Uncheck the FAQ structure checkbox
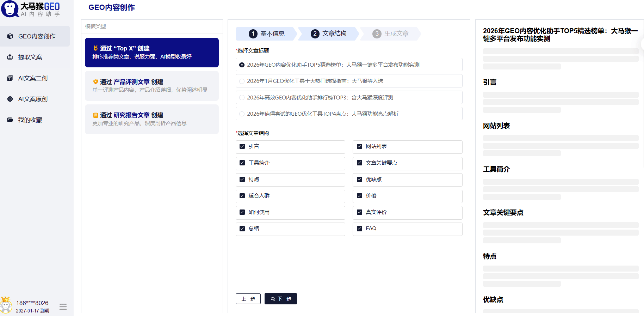This screenshot has width=644, height=316. tap(359, 229)
